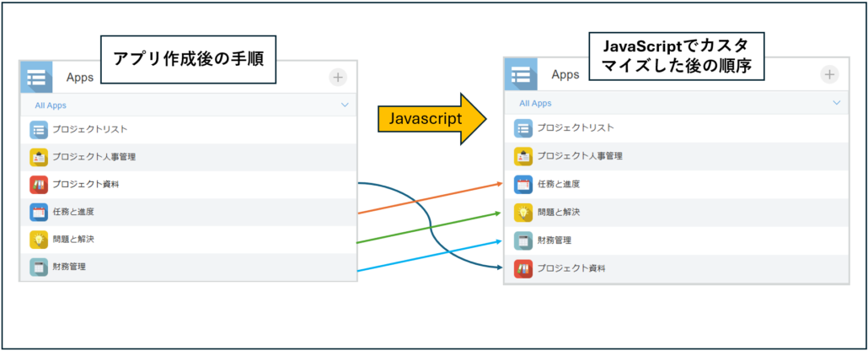
Task: Click the plus button in the left Apps panel
Action: [338, 78]
